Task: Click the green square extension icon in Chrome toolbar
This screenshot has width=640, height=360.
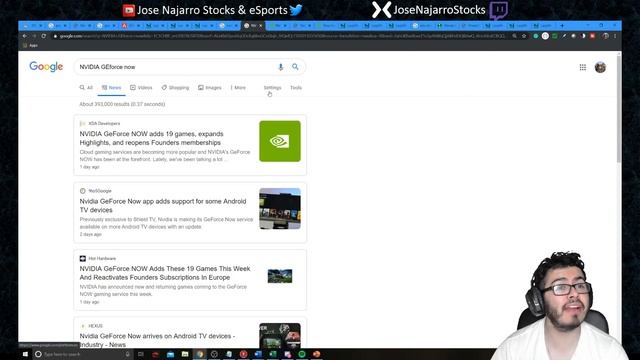Action: 555,36
